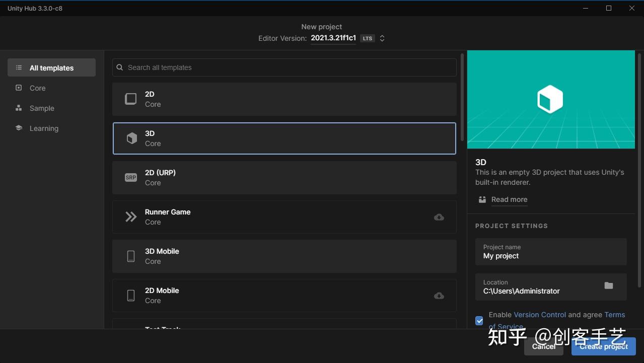
Task: Click the Runner Game chevron icon
Action: coord(131,216)
